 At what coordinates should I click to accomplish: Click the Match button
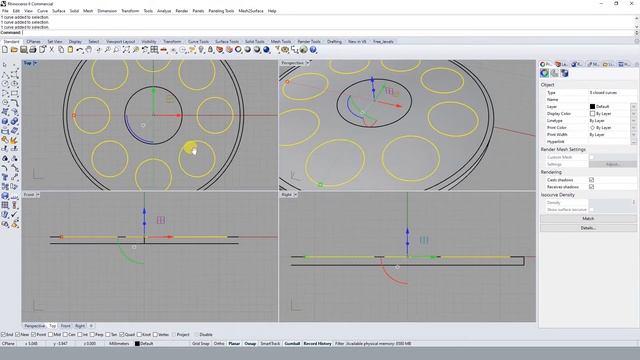588,219
